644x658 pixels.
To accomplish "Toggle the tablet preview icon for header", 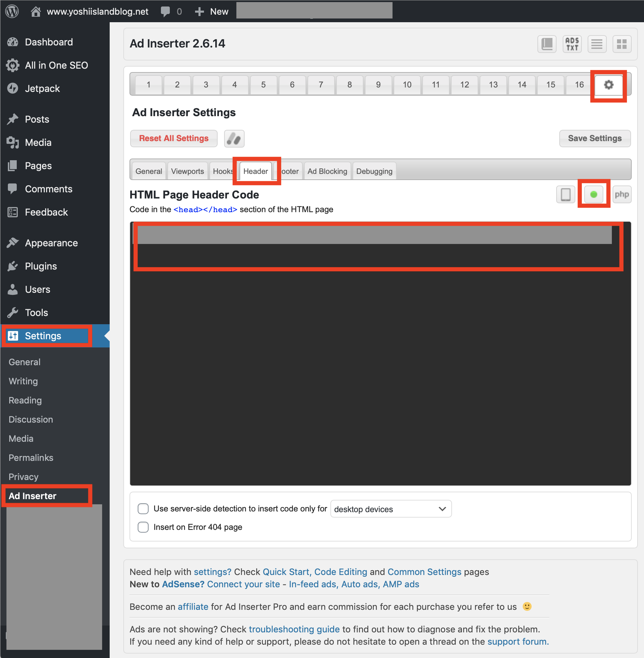I will point(565,195).
